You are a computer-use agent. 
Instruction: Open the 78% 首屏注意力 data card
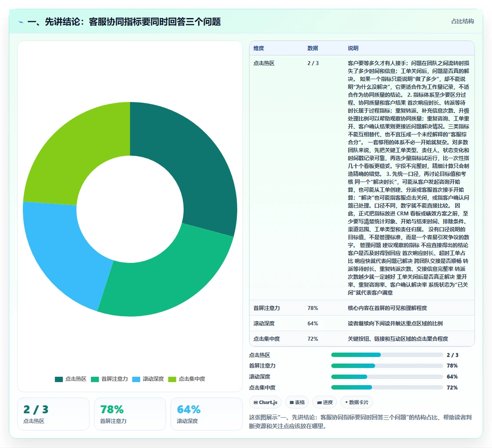tap(130, 414)
